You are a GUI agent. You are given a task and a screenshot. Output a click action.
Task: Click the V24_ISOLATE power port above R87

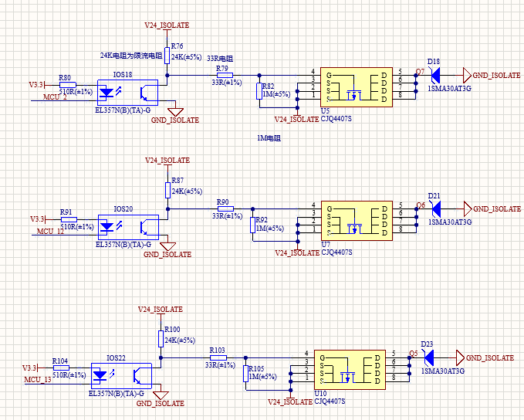(167, 161)
